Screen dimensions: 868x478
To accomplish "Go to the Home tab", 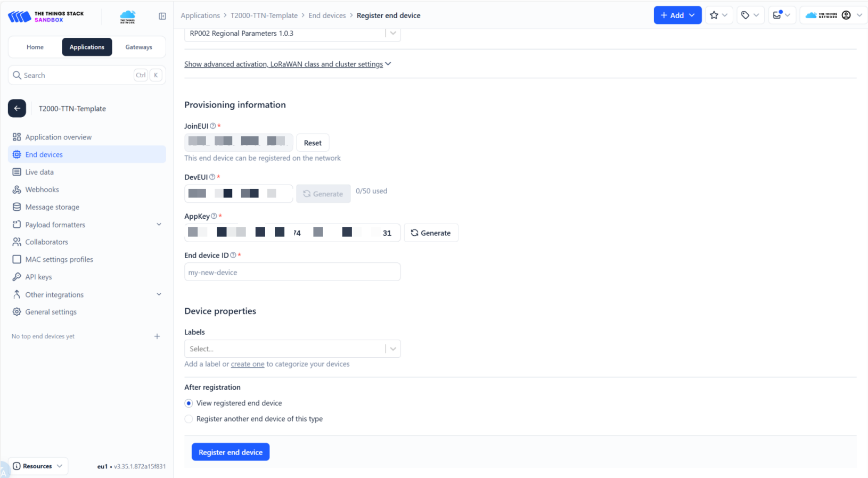I will click(x=35, y=47).
